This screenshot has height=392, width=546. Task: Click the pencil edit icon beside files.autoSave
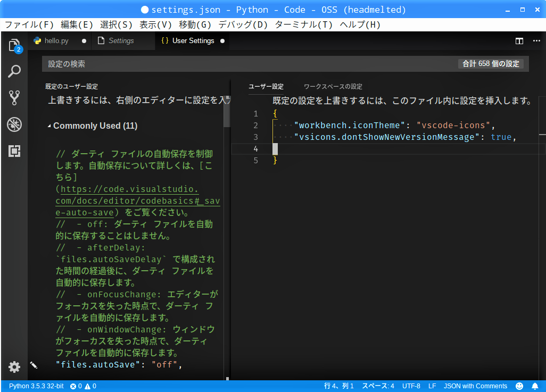coord(34,365)
